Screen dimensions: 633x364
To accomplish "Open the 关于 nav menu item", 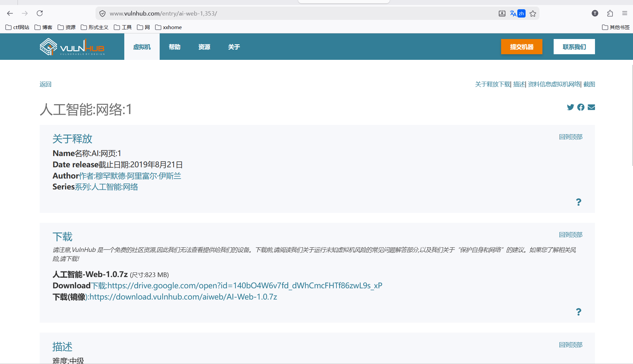I will (x=234, y=47).
